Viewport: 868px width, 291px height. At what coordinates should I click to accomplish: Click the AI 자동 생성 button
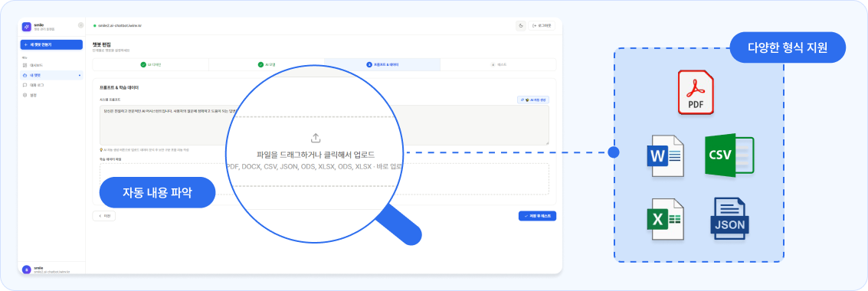pos(533,100)
